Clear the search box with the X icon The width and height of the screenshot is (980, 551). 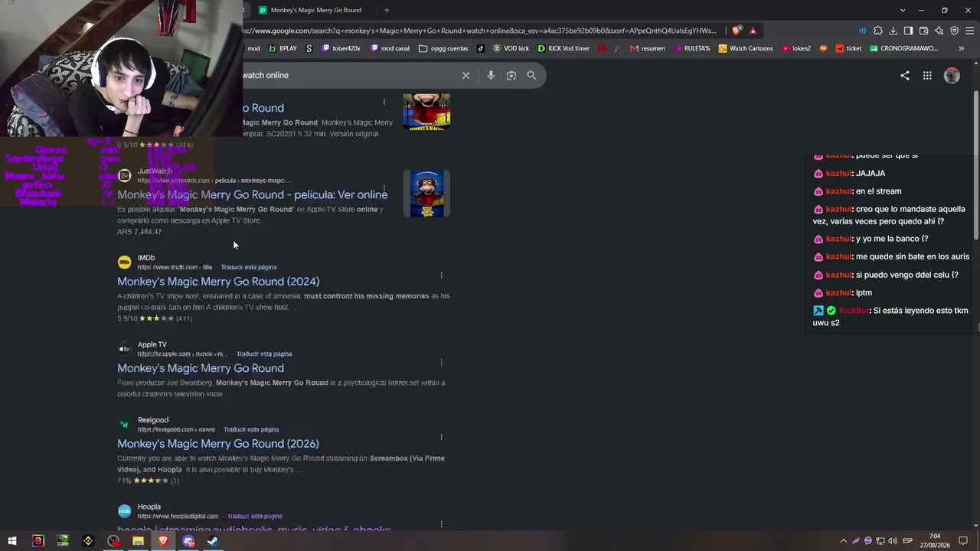[x=465, y=75]
